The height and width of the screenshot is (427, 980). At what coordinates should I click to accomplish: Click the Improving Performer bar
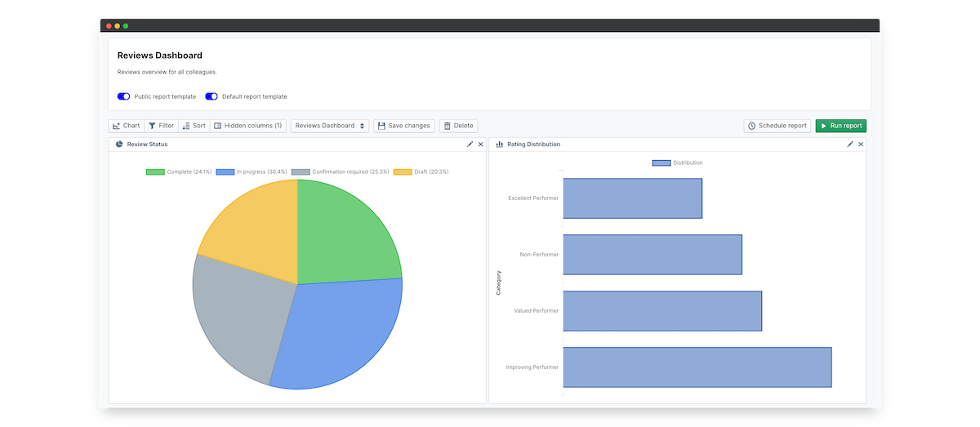(697, 367)
